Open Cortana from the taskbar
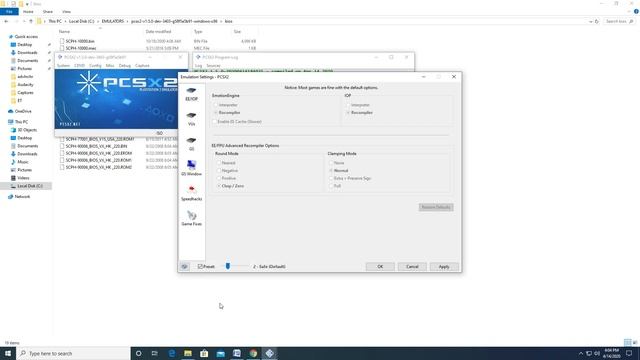640x360 pixels. [x=138, y=353]
